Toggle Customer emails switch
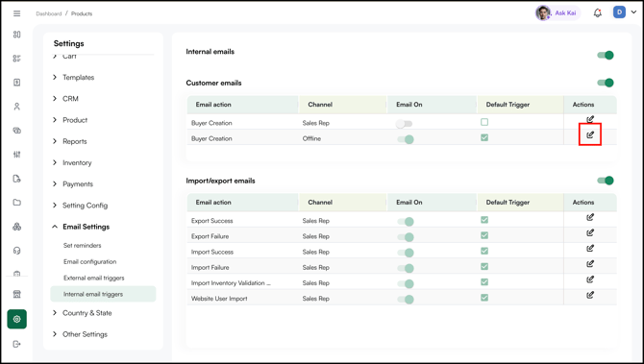The width and height of the screenshot is (644, 364). 606,83
